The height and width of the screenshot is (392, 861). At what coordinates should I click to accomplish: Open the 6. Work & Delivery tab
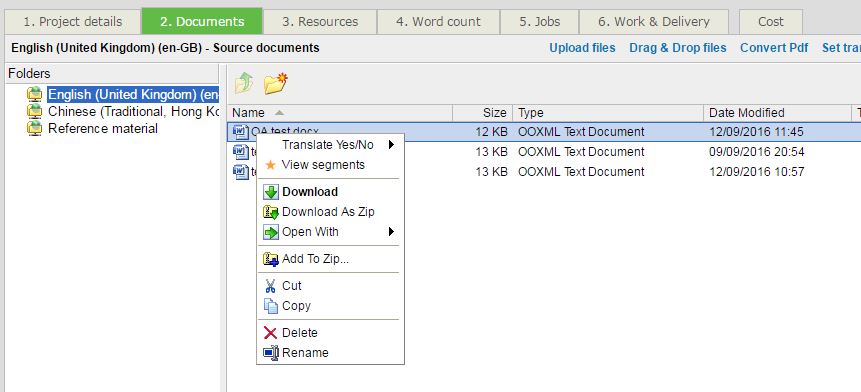tap(654, 21)
